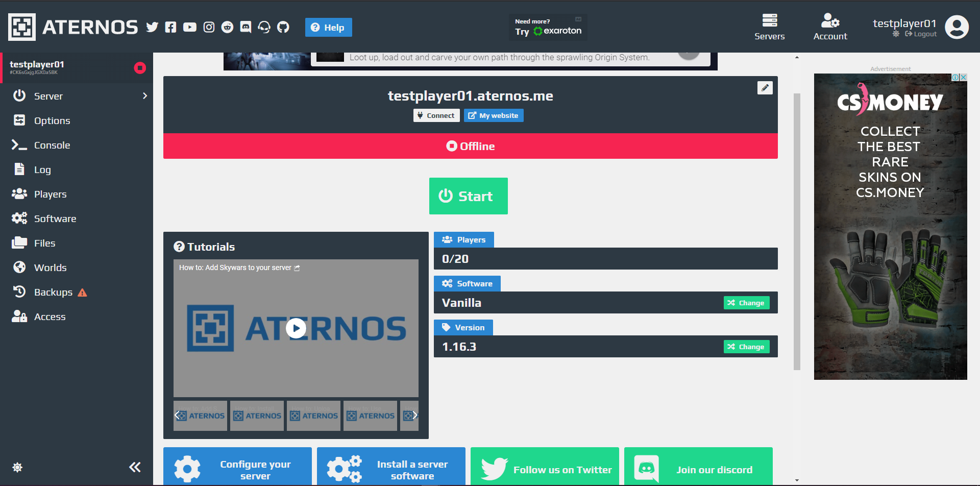Open the Try exaroton promotion
The width and height of the screenshot is (980, 486).
[548, 27]
